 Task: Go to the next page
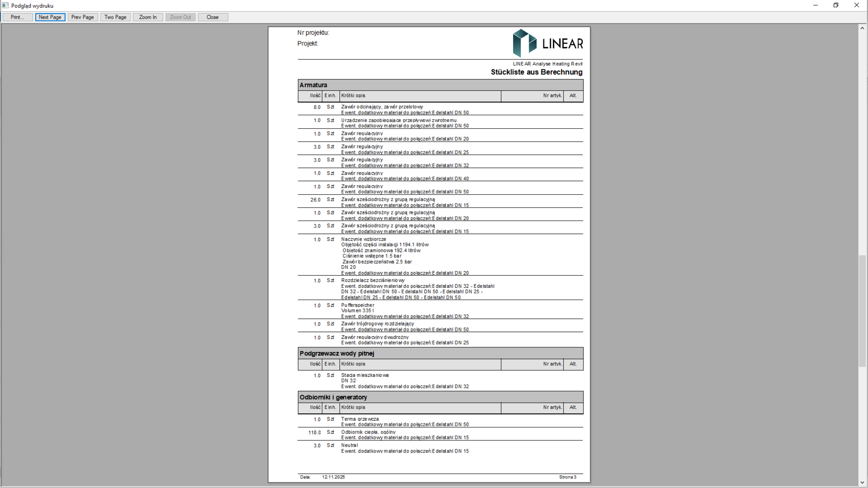point(50,17)
